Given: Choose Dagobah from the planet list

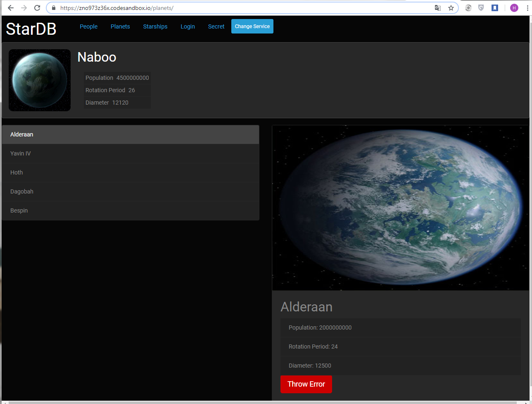Looking at the screenshot, I should [x=22, y=191].
